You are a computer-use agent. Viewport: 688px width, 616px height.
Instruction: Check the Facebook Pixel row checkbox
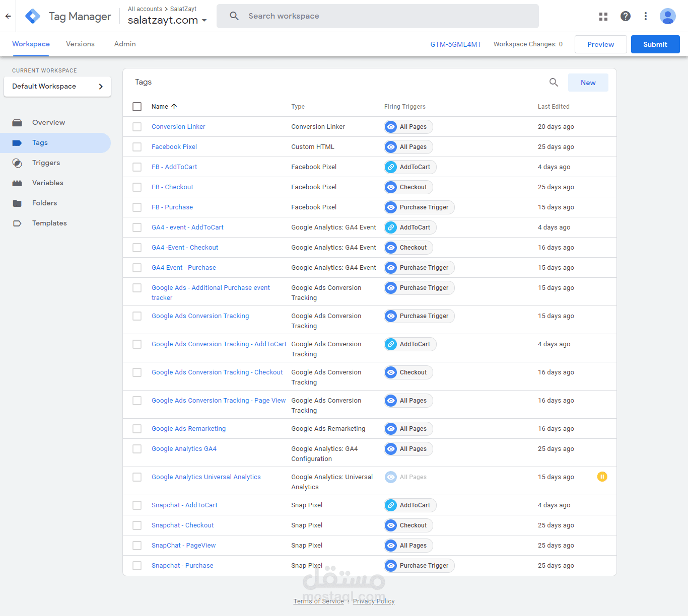137,147
